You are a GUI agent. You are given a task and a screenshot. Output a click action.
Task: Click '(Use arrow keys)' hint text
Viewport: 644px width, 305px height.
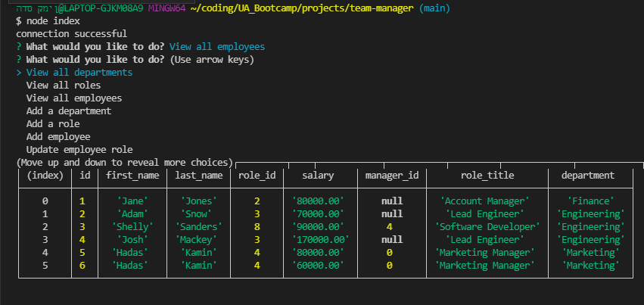click(212, 60)
